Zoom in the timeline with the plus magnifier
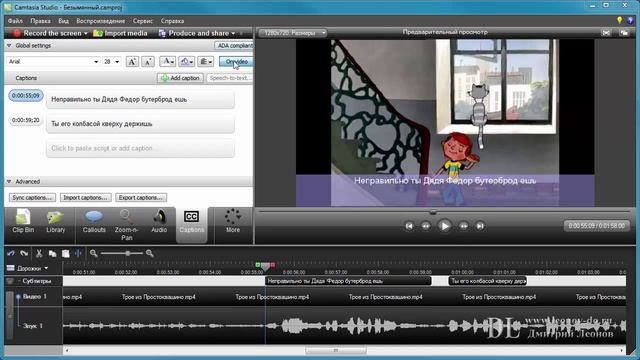640x360 pixels. point(149,253)
